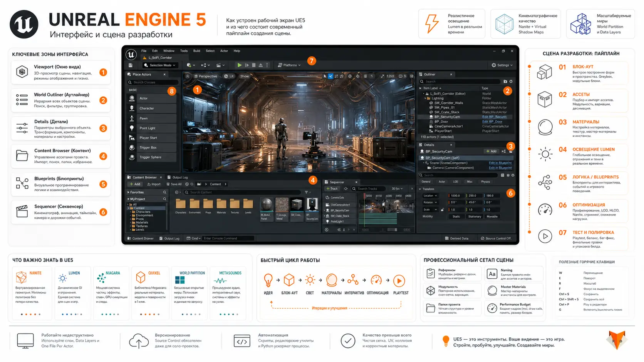Open the 30 fps dropdown in the Sequencer
Image resolution: width=644 pixels, height=362 pixels.
click(397, 189)
